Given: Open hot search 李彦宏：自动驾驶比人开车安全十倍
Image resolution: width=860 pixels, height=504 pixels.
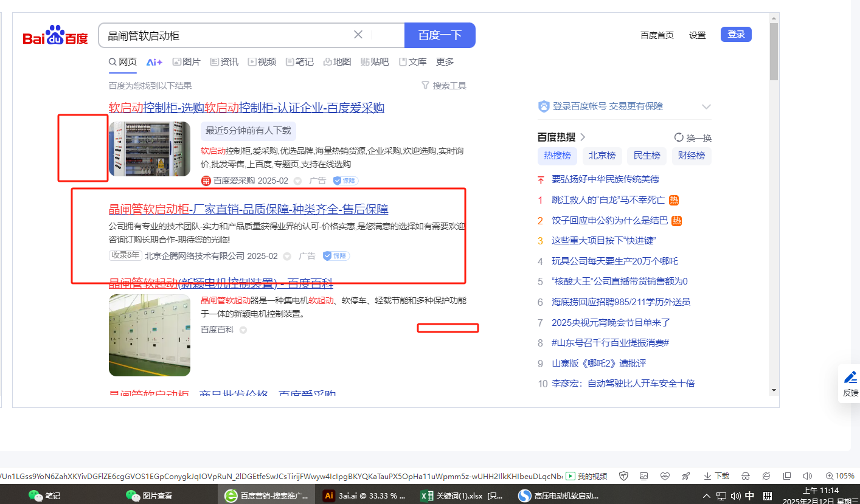Looking at the screenshot, I should (x=623, y=384).
